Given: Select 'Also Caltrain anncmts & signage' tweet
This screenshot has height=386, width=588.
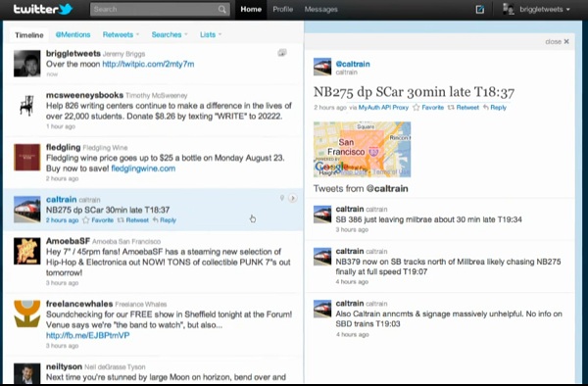Looking at the screenshot, I should (x=440, y=318).
